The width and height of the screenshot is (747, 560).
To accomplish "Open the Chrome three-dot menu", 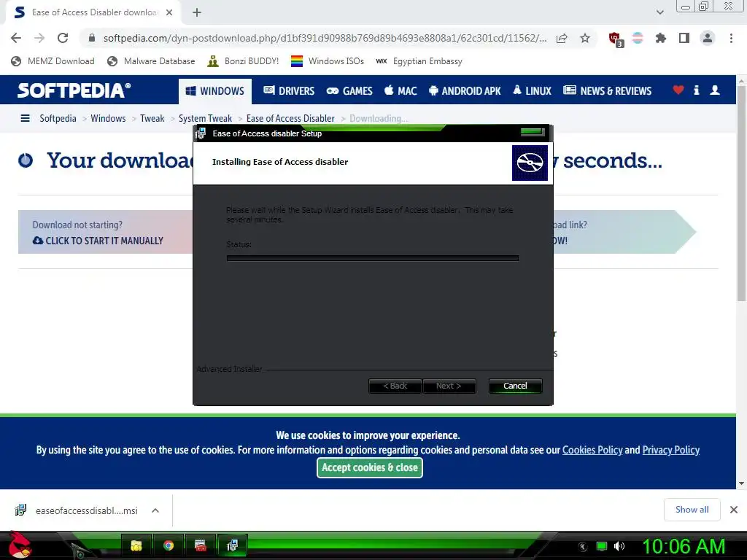I will (x=731, y=38).
